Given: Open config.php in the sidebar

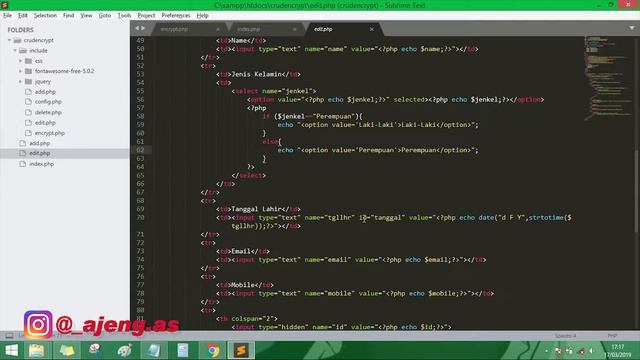Looking at the screenshot, I should click(x=48, y=102).
